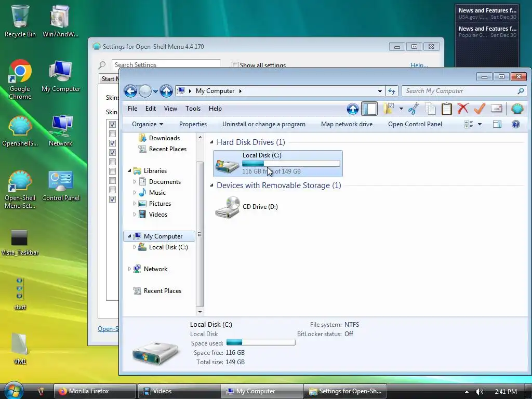
Task: Expand the Pictures library node
Action: click(x=135, y=204)
